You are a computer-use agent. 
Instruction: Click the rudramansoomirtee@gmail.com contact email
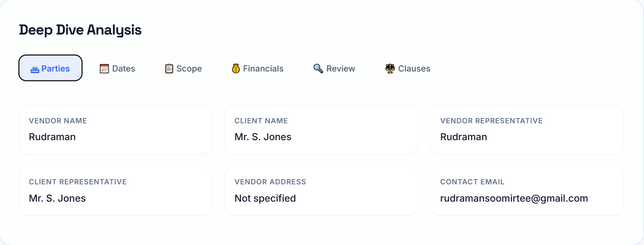pyautogui.click(x=514, y=198)
